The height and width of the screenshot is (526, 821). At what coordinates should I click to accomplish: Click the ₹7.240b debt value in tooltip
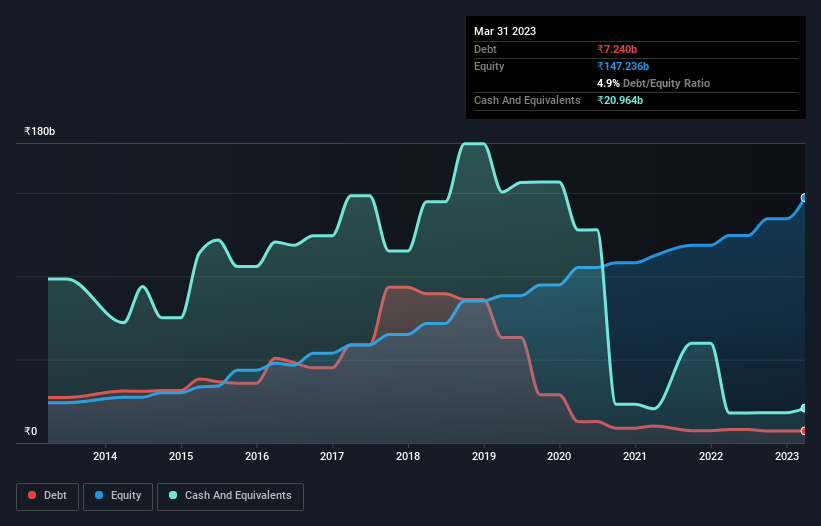pyautogui.click(x=617, y=49)
